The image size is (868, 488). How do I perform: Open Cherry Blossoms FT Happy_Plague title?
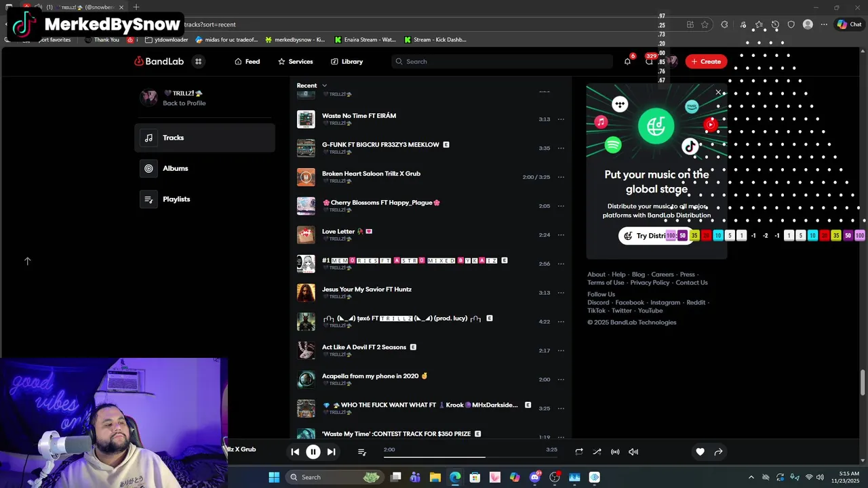pos(381,203)
